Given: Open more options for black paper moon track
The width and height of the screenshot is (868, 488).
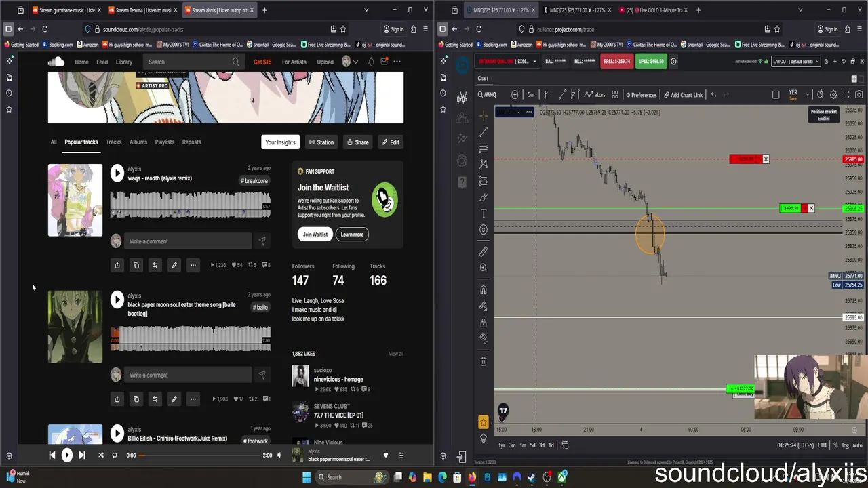Looking at the screenshot, I should [193, 399].
